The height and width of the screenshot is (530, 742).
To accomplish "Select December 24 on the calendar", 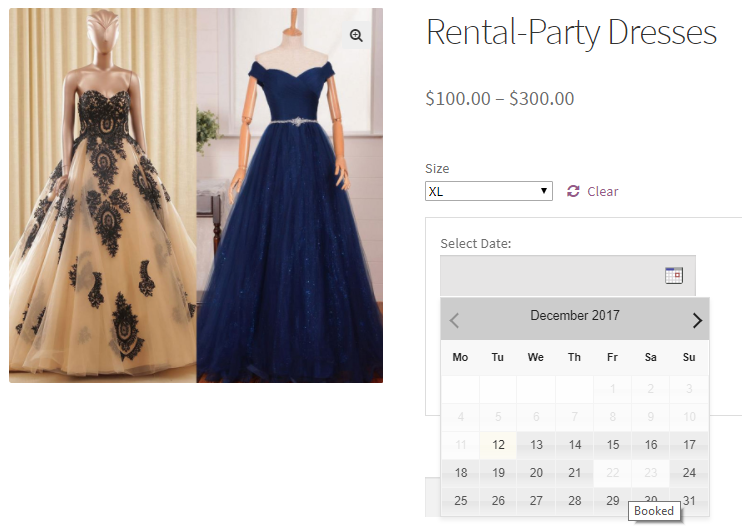I will click(689, 473).
